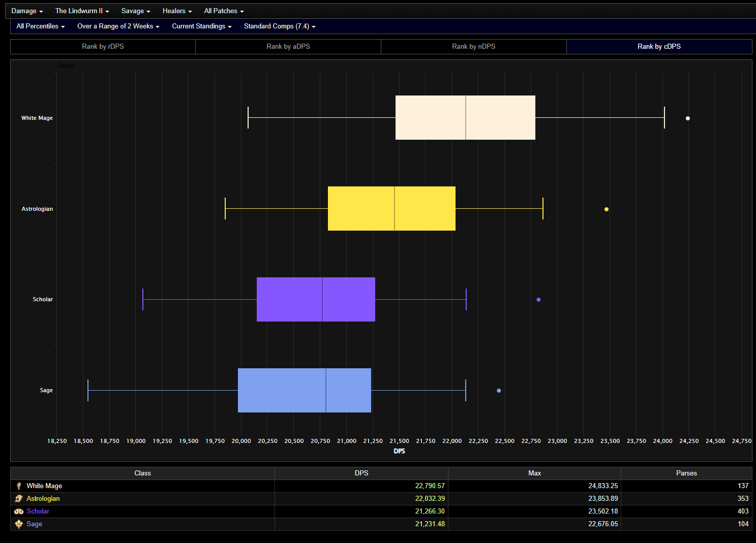Screen dimensions: 756x543
Task: Click the Scholar class icon
Action: tap(19, 512)
